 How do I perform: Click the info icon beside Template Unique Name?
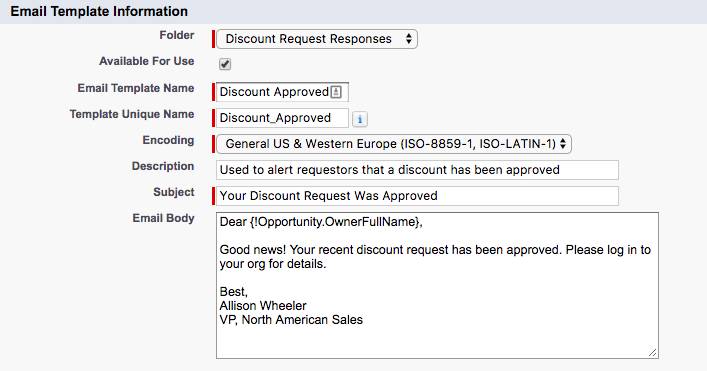click(x=359, y=119)
